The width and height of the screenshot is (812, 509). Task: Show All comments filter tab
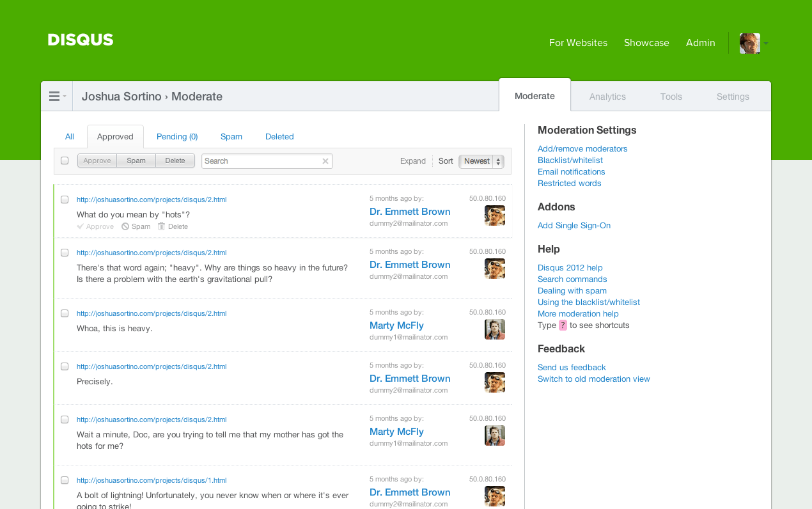point(70,136)
